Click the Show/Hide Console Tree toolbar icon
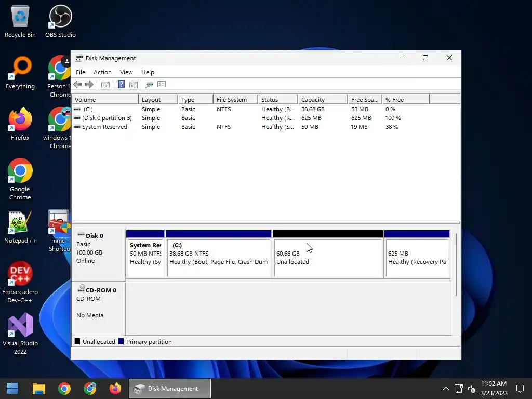Screen dimensions: 532x399 [x=105, y=85]
